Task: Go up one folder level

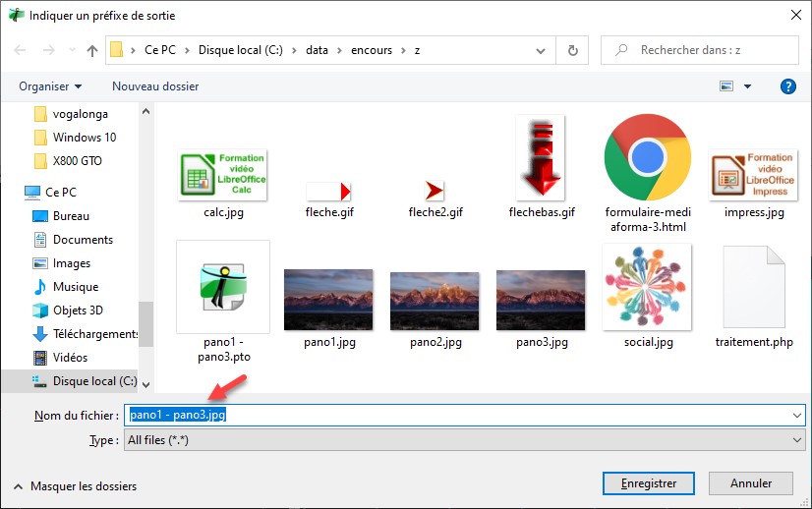Action: 92,50
